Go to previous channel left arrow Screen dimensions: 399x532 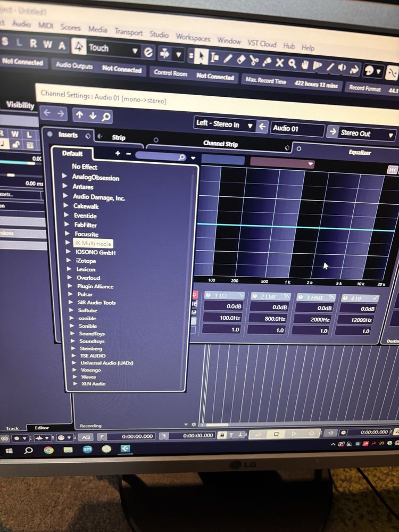47,113
